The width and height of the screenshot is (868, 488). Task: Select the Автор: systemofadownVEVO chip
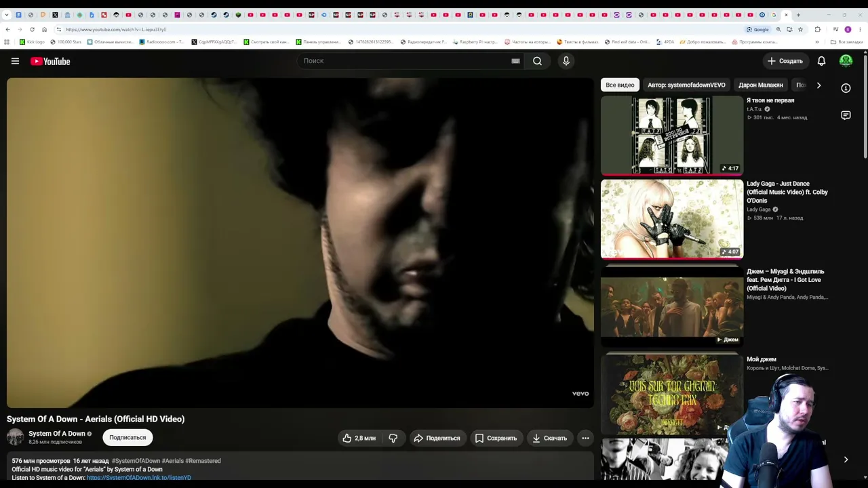point(686,85)
